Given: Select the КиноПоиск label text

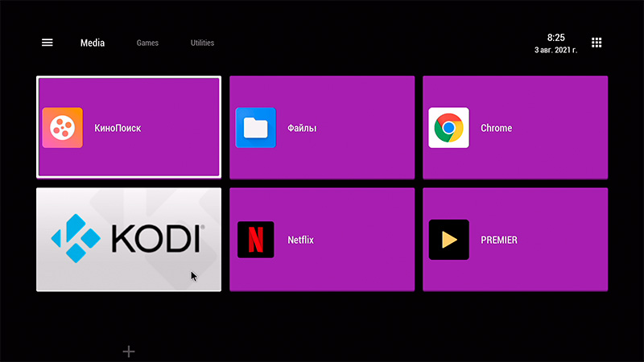Looking at the screenshot, I should tap(118, 128).
